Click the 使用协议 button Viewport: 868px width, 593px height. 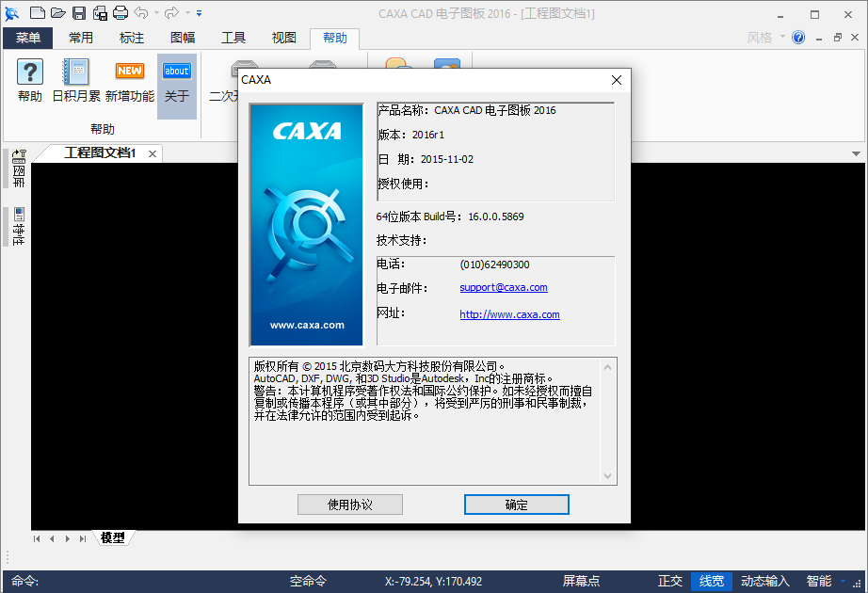[350, 505]
